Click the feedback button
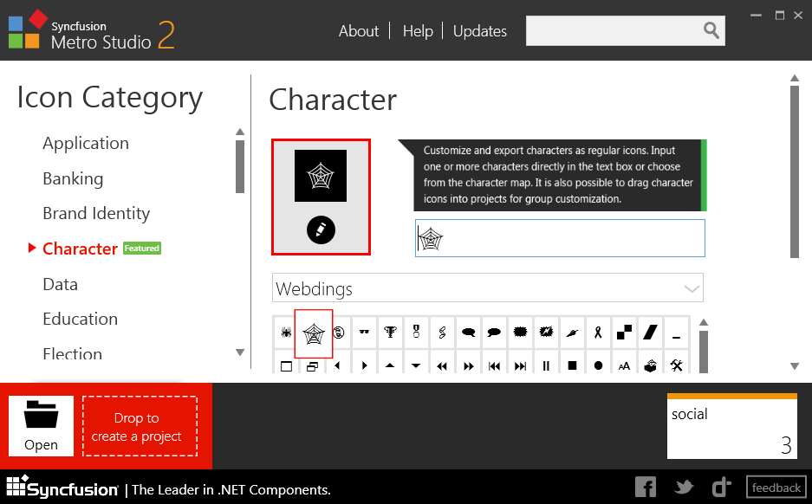 776,487
